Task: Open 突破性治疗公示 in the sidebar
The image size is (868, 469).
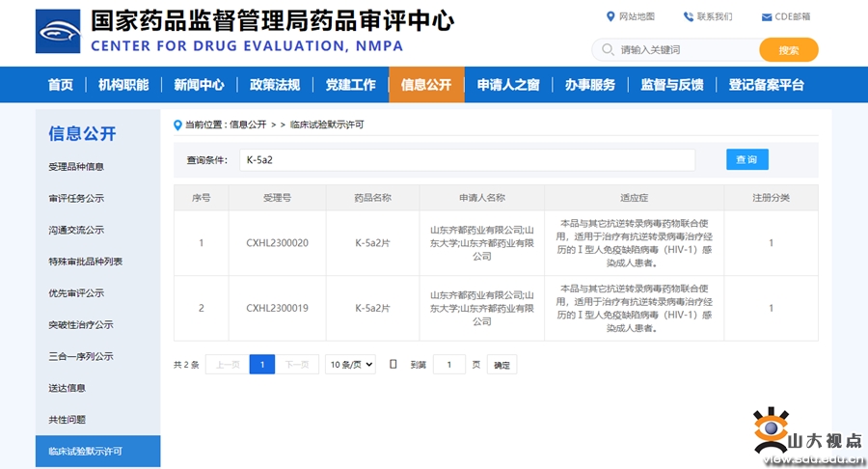Action: [81, 324]
